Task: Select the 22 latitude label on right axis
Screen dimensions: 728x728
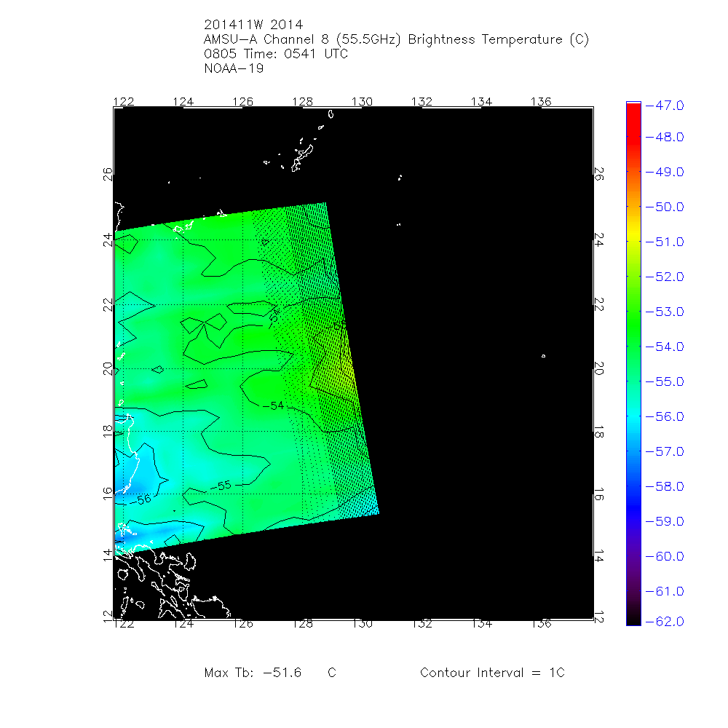Action: click(x=599, y=304)
